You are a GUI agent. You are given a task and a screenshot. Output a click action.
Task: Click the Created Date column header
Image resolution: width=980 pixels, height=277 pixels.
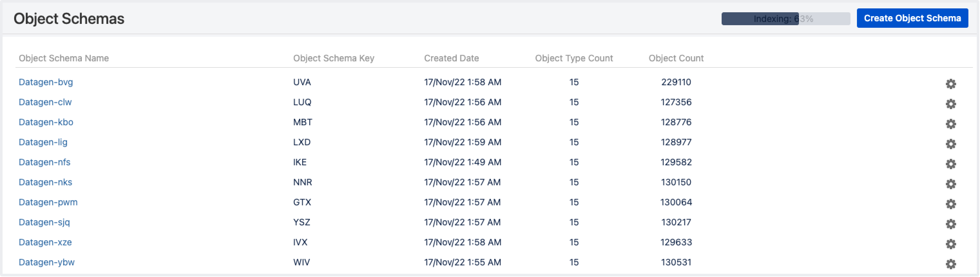pos(451,58)
